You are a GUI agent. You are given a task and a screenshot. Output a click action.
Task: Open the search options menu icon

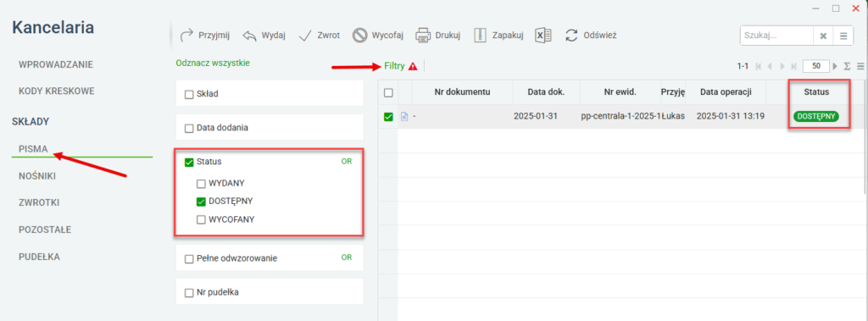[843, 36]
